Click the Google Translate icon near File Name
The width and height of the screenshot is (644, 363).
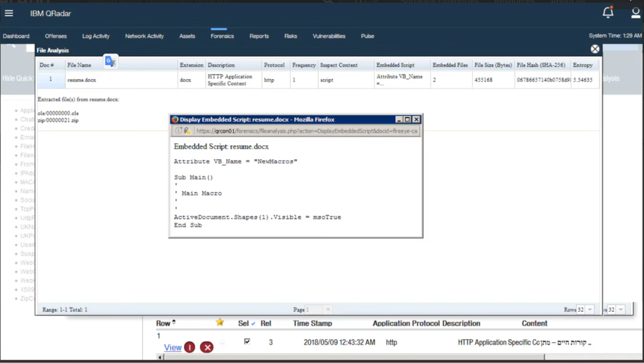[110, 61]
